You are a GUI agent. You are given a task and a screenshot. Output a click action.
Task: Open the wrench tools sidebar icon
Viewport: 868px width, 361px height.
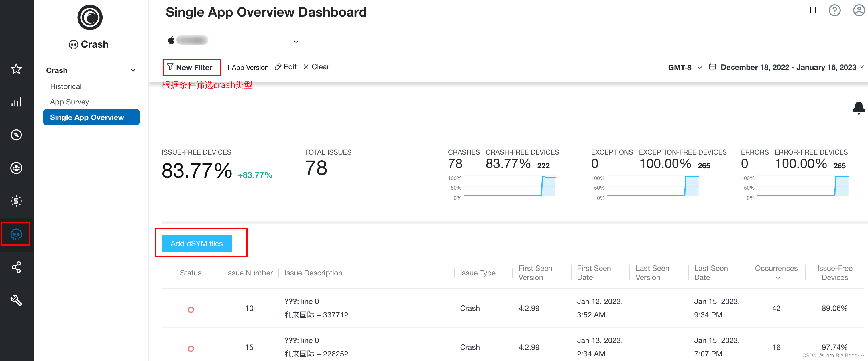[x=16, y=300]
